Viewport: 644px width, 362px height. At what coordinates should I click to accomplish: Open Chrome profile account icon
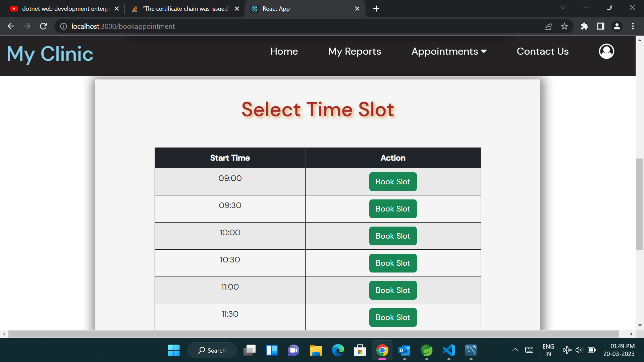point(617,26)
